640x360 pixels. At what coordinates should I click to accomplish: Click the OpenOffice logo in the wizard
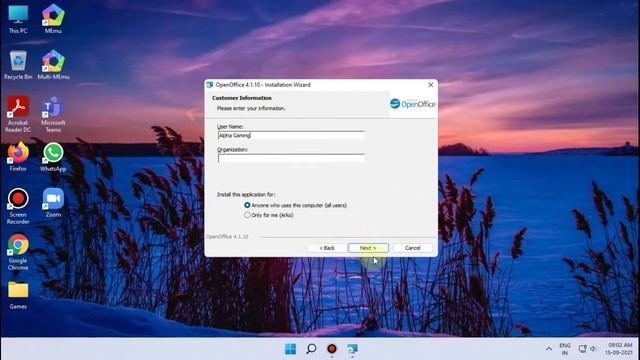point(413,104)
